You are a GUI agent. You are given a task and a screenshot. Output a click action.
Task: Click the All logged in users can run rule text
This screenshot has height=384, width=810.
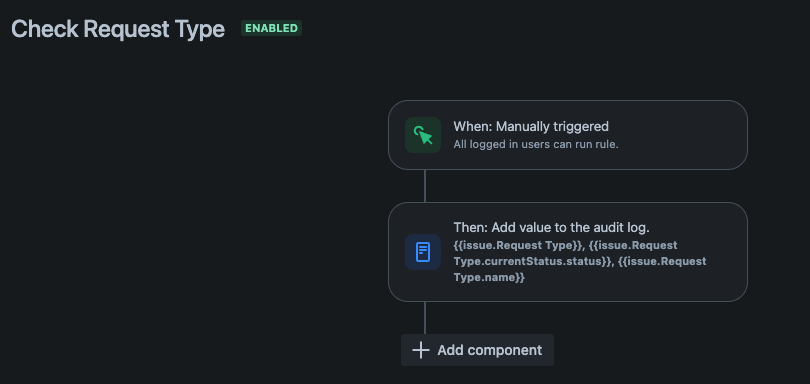click(x=536, y=144)
